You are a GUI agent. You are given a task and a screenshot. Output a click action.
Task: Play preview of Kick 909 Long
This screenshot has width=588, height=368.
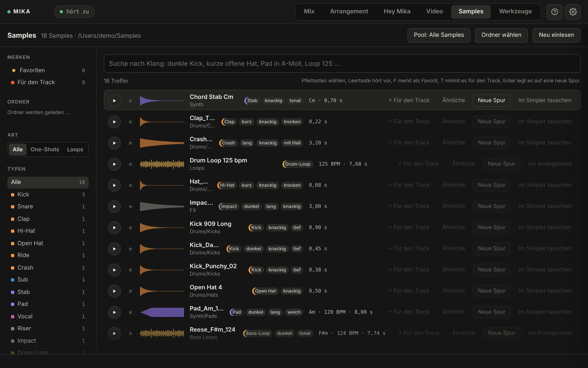[114, 227]
